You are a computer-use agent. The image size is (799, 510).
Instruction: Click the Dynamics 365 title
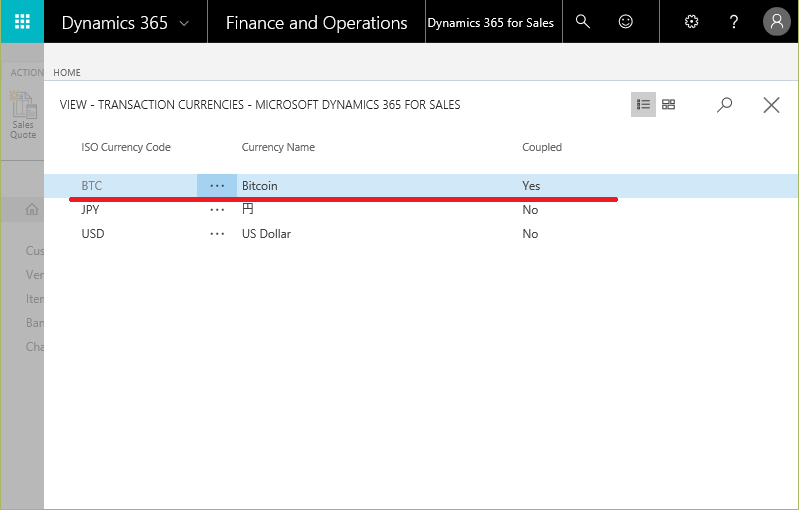coord(115,23)
